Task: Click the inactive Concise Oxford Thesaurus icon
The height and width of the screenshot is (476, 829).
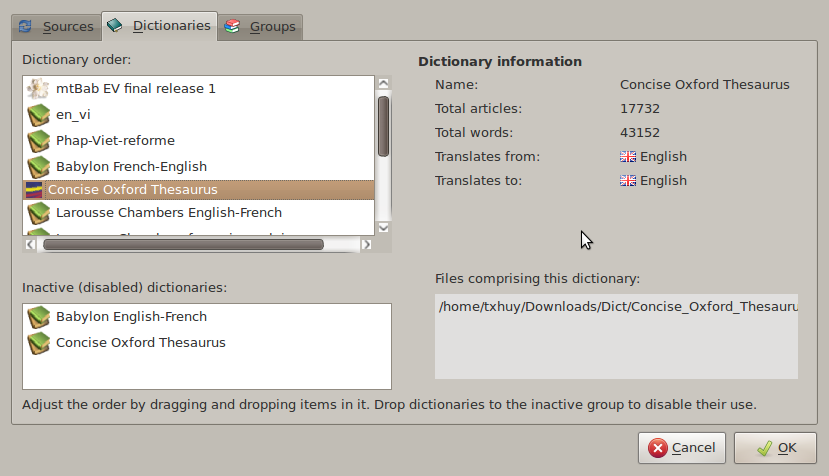Action: tap(38, 343)
